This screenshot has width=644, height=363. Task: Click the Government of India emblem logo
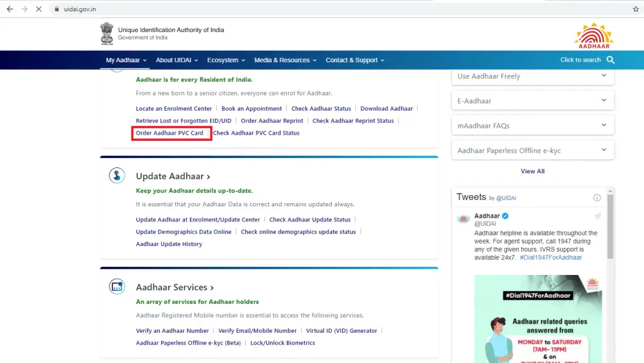point(107,34)
